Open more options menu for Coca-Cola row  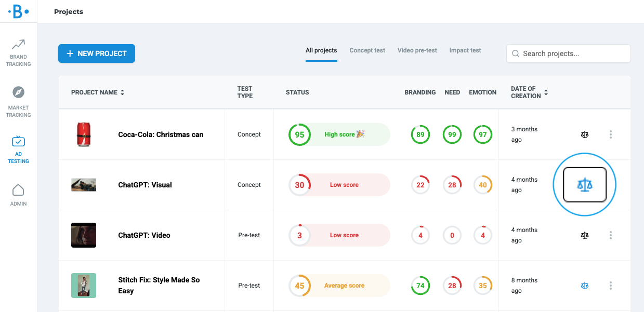click(x=610, y=134)
